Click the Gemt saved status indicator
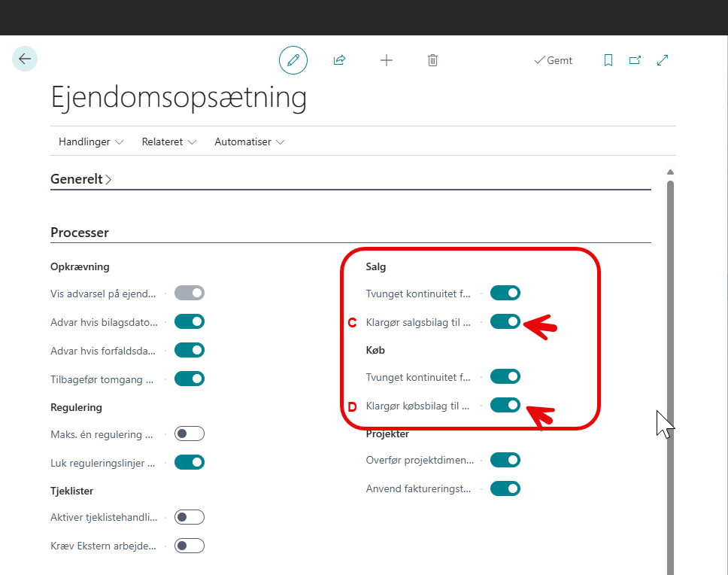The height and width of the screenshot is (575, 728). pyautogui.click(x=553, y=60)
